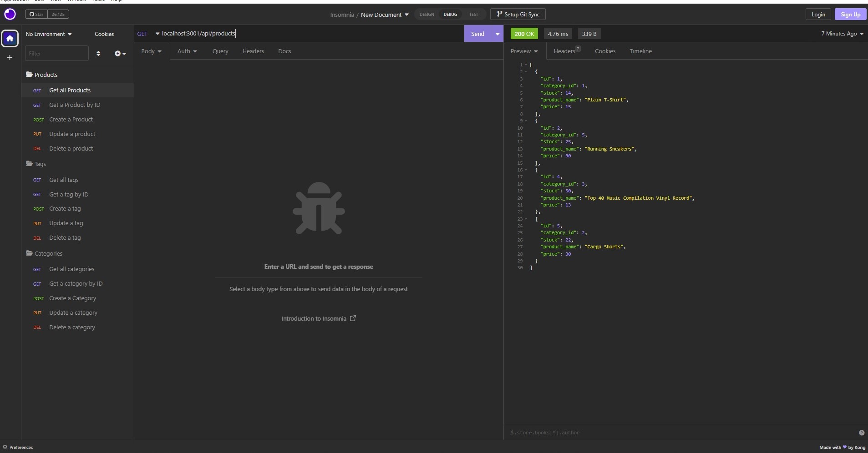
Task: Collapse the Categories folder
Action: pyautogui.click(x=44, y=253)
